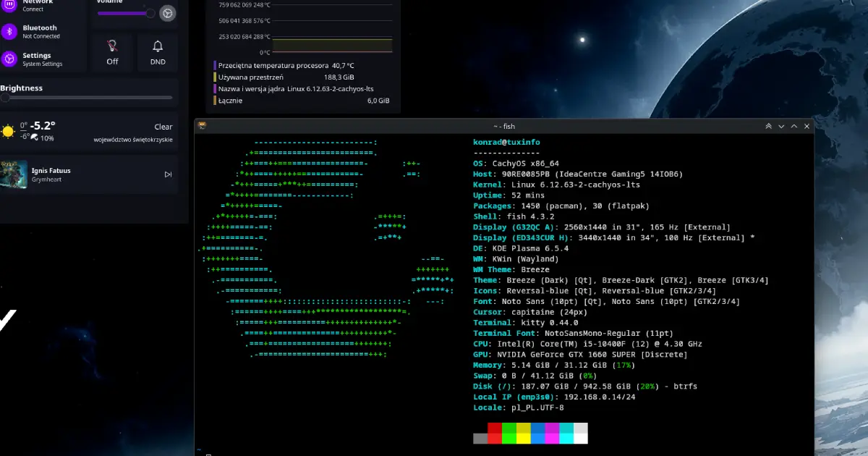This screenshot has height=456, width=868.
Task: Click the "WM: KWin (Wayland)" line
Action: (516, 258)
